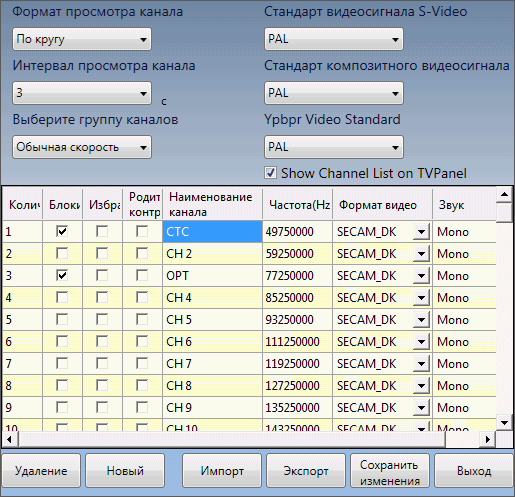Select the highlighted channel name cell CTC

tap(212, 231)
